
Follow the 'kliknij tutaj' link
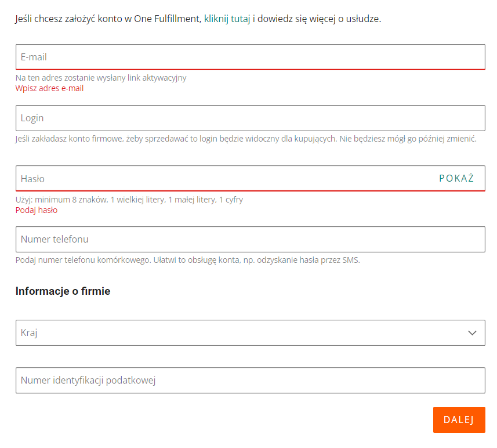pos(227,19)
